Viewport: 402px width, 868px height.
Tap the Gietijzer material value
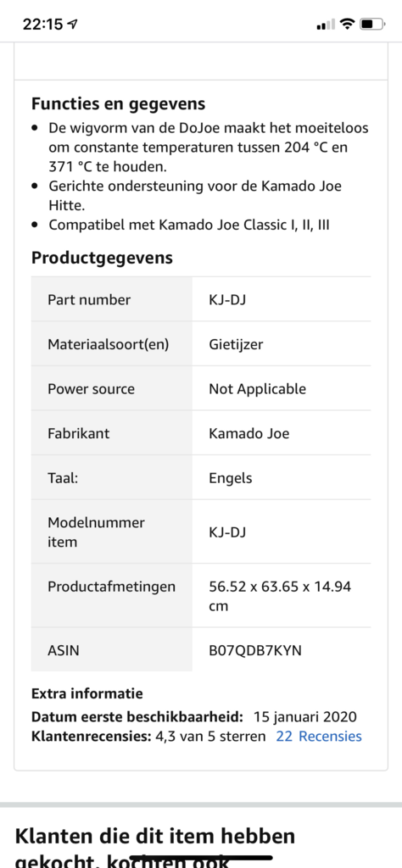236,344
